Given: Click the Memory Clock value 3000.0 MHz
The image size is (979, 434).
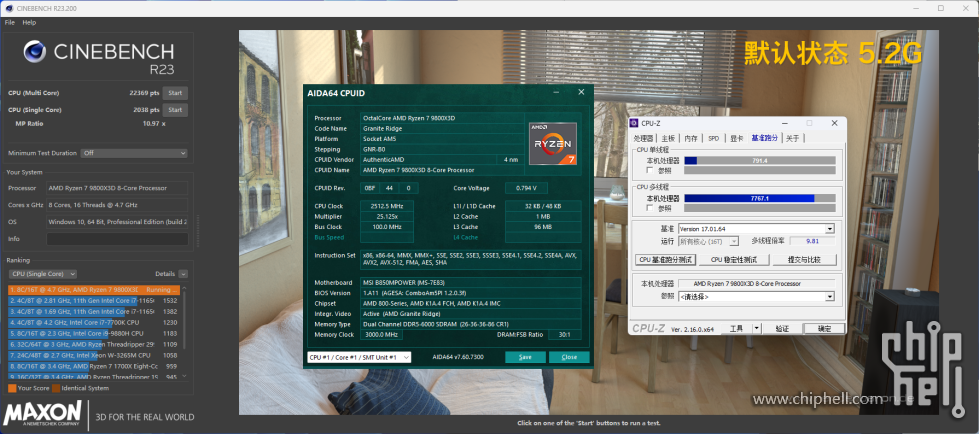Looking at the screenshot, I should [x=381, y=335].
